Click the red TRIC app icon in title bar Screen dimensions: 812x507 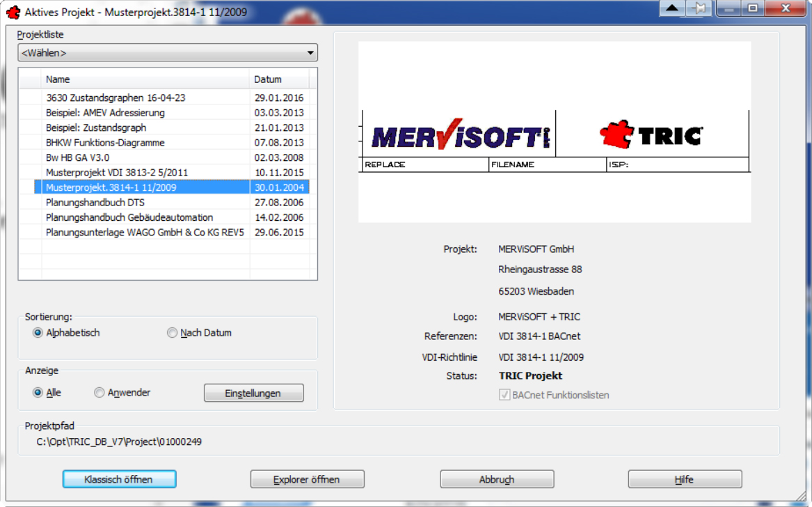tap(13, 12)
